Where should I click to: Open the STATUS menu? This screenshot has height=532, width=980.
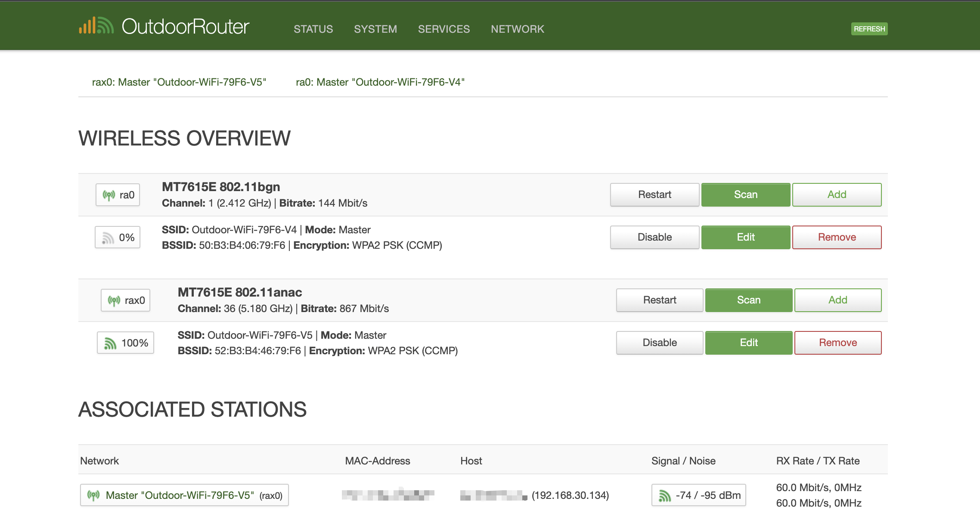(313, 29)
